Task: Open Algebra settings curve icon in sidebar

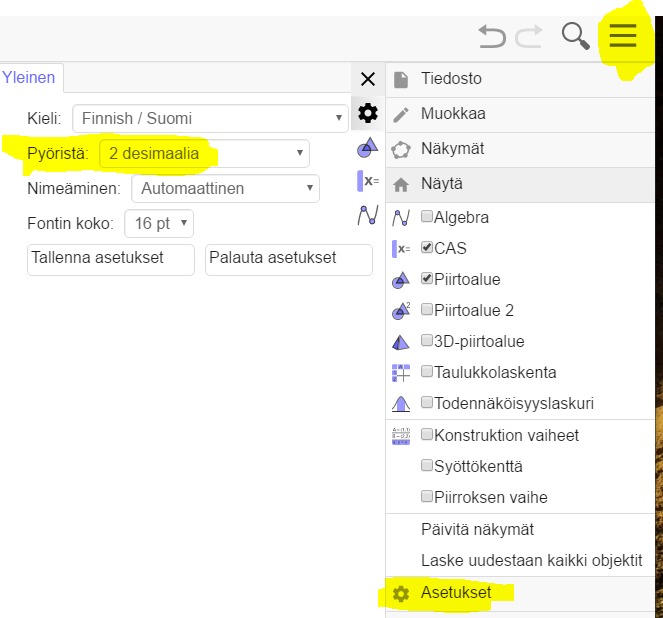Action: coord(368,215)
